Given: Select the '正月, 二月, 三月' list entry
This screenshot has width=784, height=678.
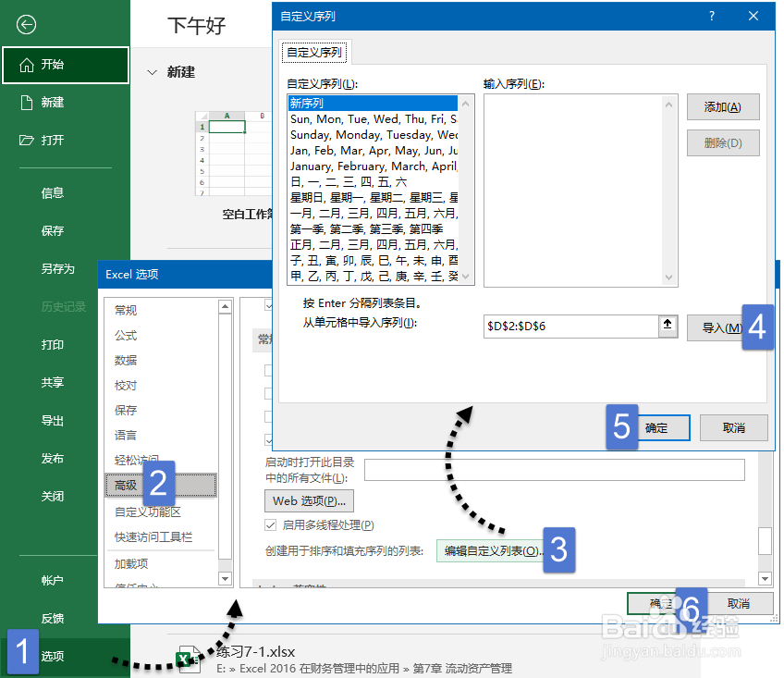Looking at the screenshot, I should [x=373, y=245].
